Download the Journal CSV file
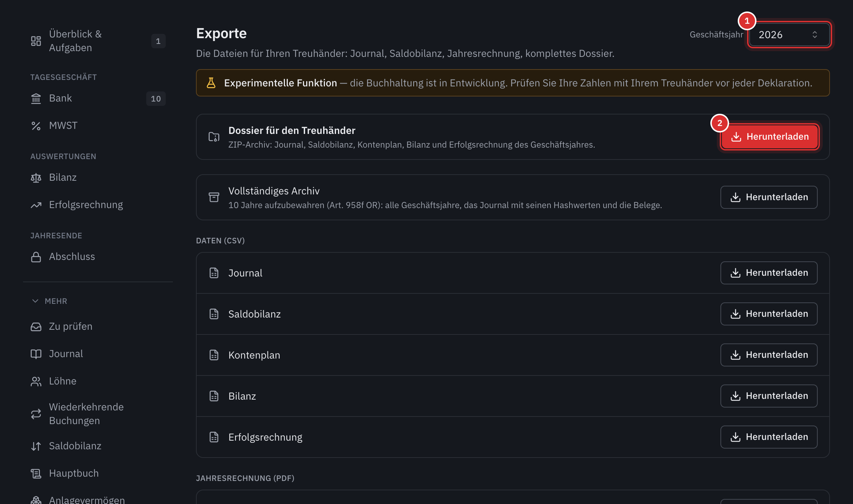This screenshot has width=853, height=504. pyautogui.click(x=769, y=273)
